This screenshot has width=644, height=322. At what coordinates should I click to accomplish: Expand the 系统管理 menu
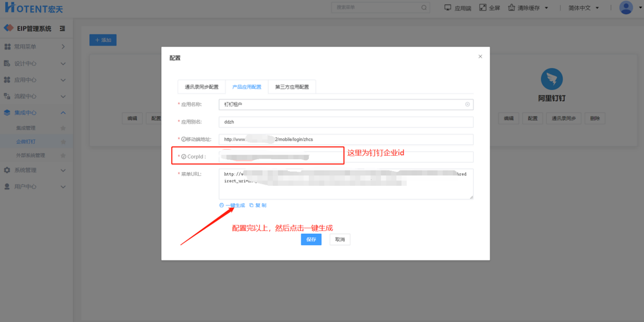coord(37,170)
